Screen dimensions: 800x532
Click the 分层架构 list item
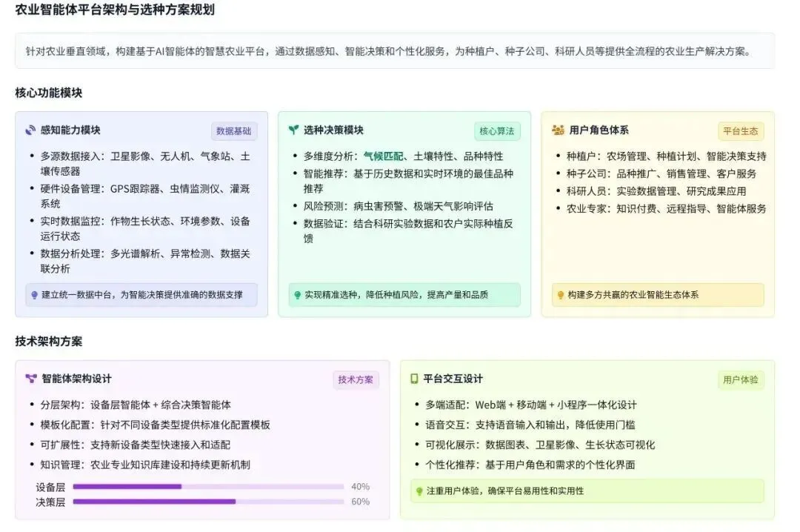136,405
